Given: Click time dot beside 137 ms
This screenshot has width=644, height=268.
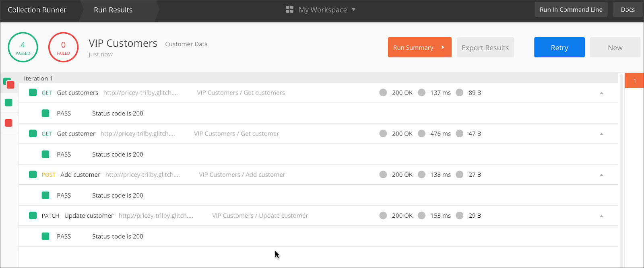Looking at the screenshot, I should tap(421, 93).
